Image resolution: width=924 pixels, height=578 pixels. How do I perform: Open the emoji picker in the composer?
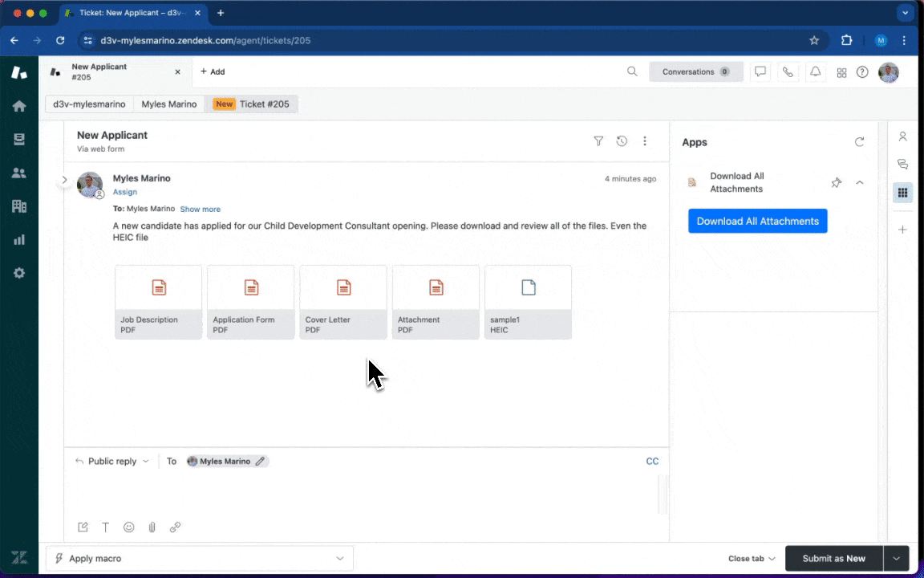(x=128, y=527)
